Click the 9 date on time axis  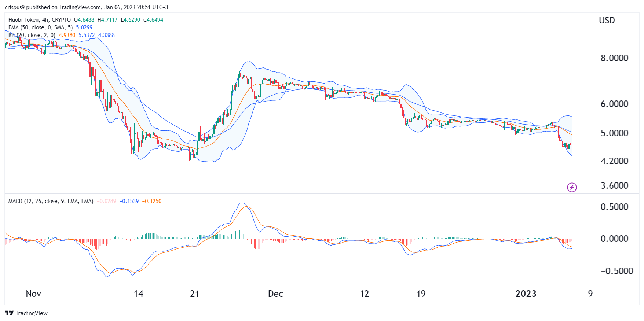coord(590,294)
